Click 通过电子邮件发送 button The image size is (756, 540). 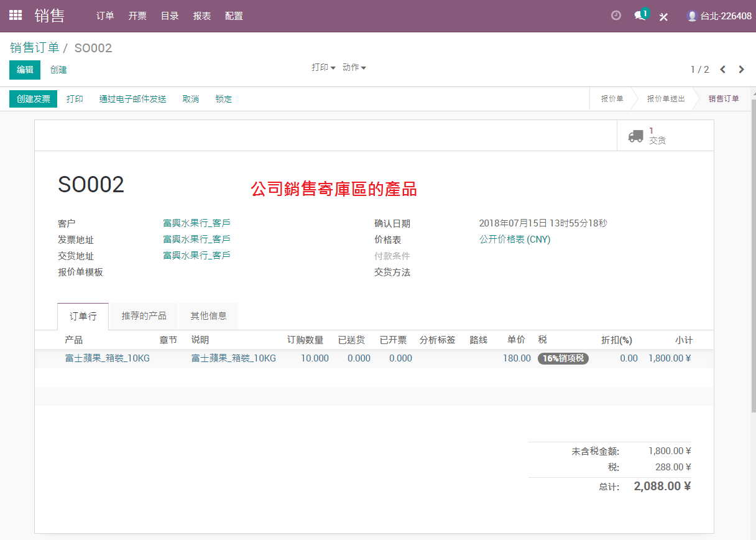(x=133, y=99)
